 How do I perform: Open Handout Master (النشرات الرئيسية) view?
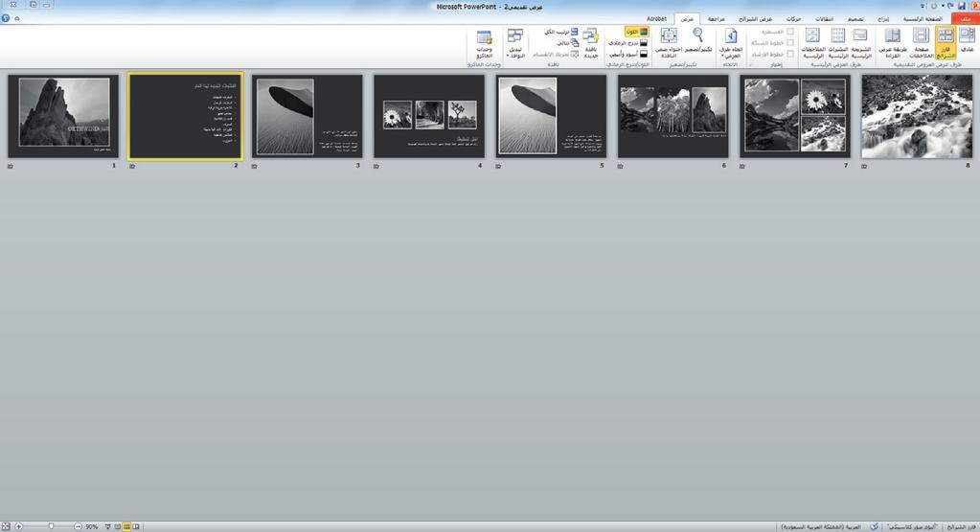click(x=837, y=42)
